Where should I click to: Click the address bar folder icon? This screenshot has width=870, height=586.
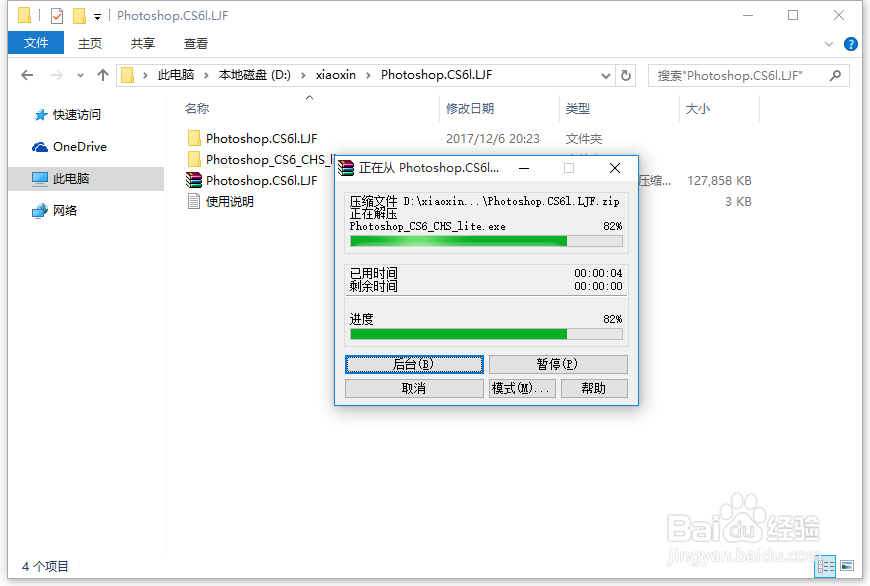tap(128, 75)
